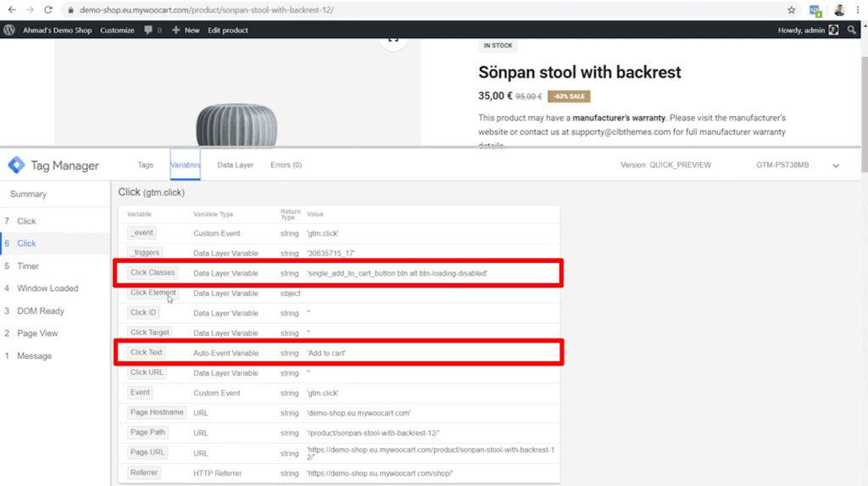The height and width of the screenshot is (486, 868).
Task: Click the Version: QUICK_PREVIEW label
Action: click(665, 165)
